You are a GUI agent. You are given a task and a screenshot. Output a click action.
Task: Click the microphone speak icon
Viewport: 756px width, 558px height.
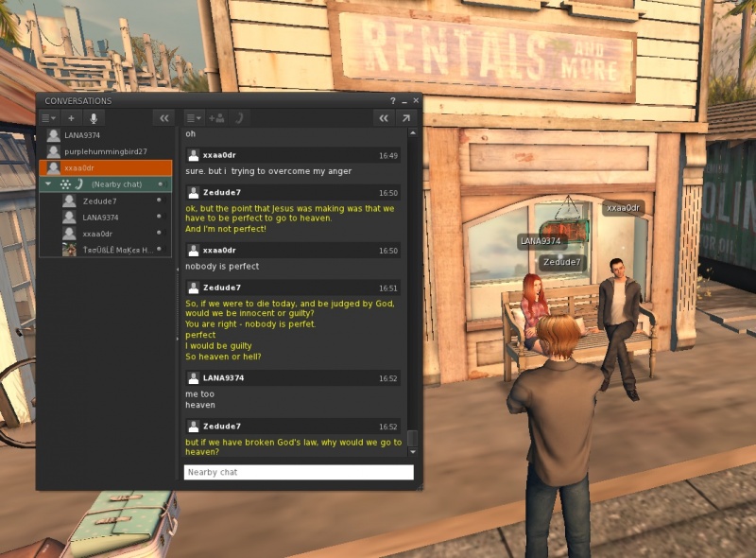[93, 118]
